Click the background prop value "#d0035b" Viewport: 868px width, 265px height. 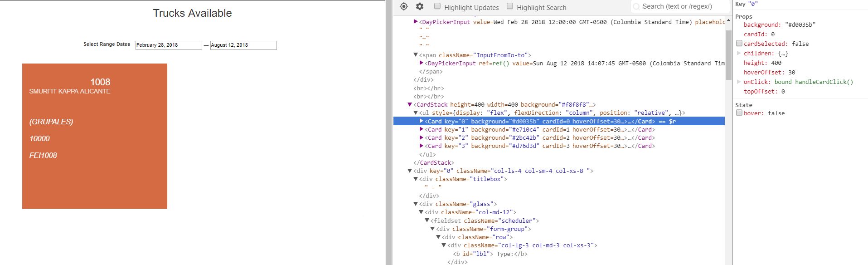[x=800, y=25]
